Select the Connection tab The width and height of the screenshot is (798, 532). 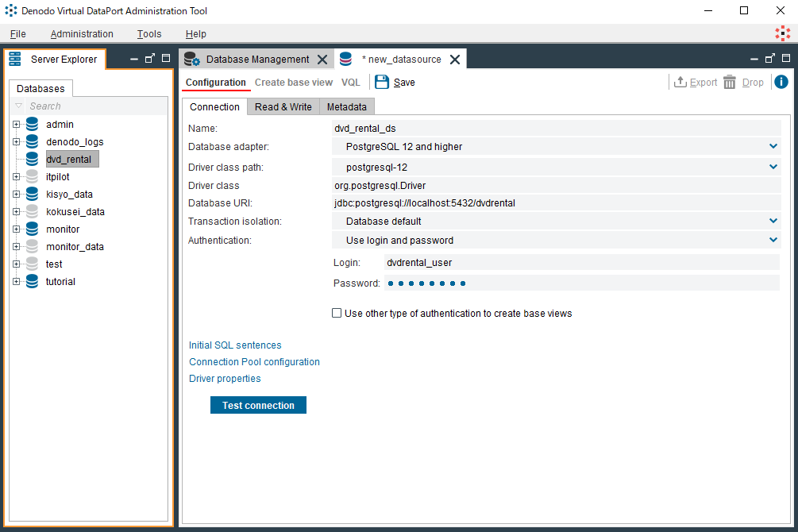[x=214, y=107]
